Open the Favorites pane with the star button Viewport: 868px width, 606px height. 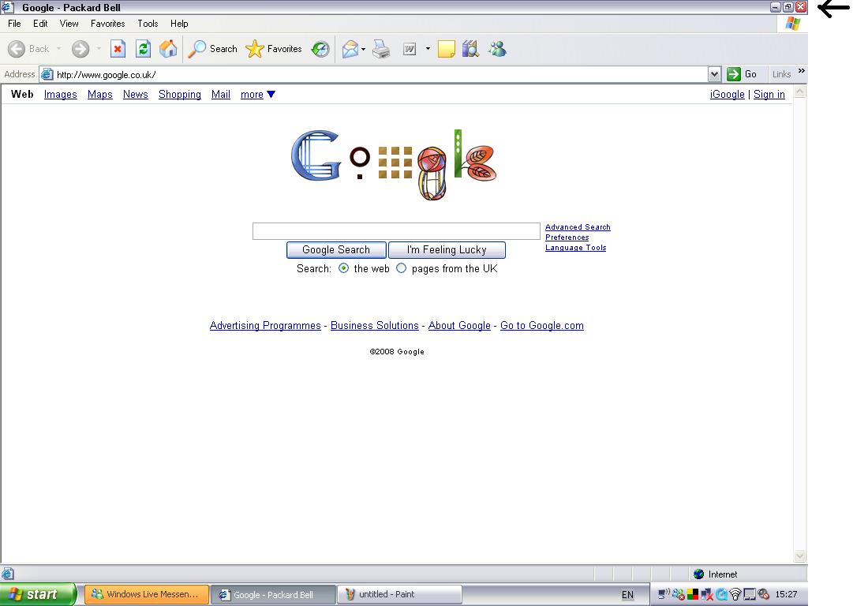click(274, 49)
